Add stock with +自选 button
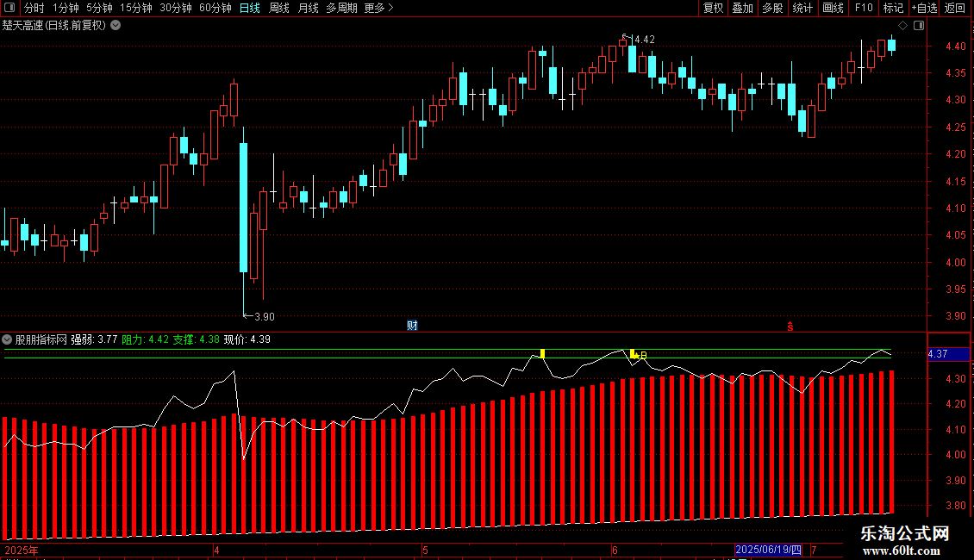This screenshot has width=974, height=560. (924, 8)
